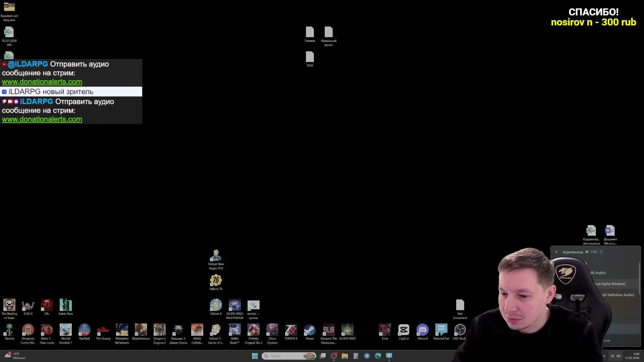This screenshot has height=362, width=644.
Task: Go back in the Аудиовыход panel
Action: [x=557, y=252]
